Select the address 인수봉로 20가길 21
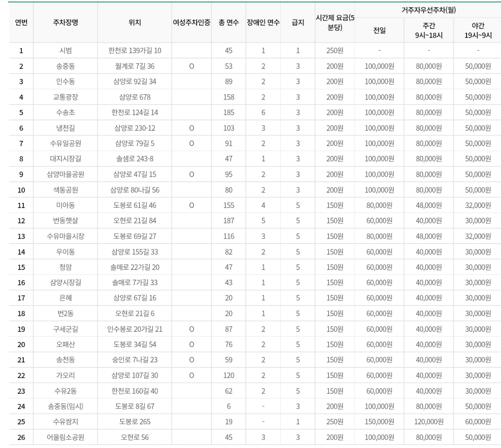 click(134, 329)
